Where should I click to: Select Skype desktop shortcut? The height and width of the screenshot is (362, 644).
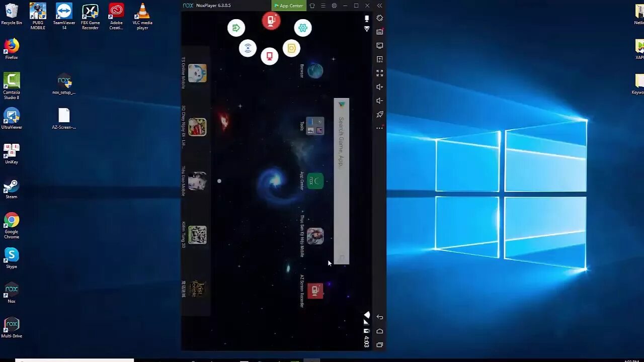coord(12,258)
